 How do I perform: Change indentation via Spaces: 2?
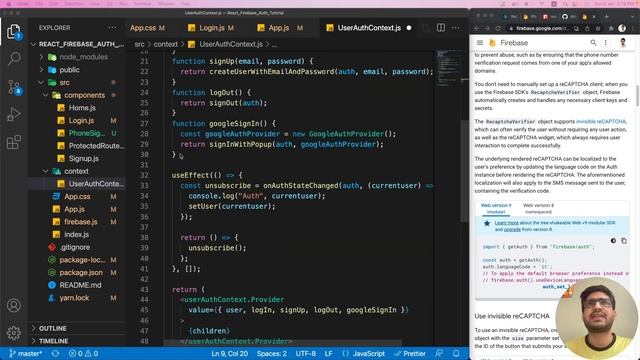271,353
